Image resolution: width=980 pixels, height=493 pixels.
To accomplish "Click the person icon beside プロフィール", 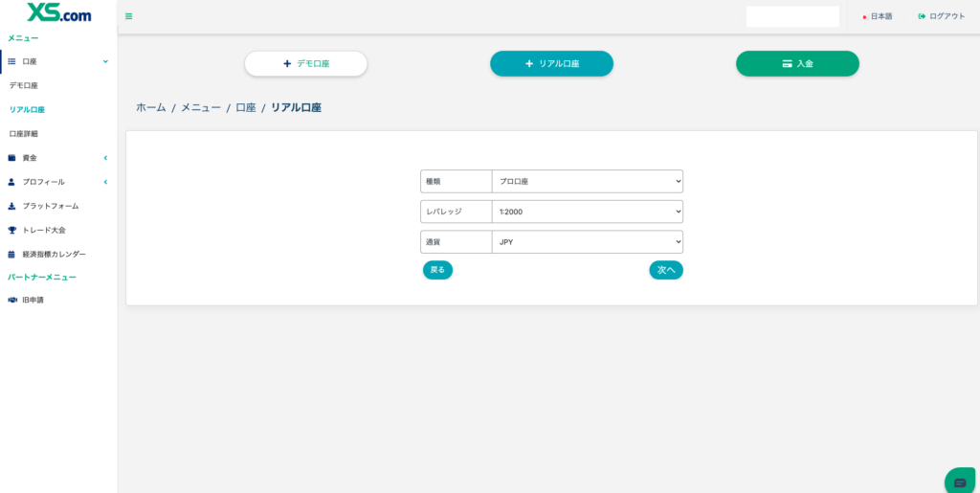I will pos(11,182).
